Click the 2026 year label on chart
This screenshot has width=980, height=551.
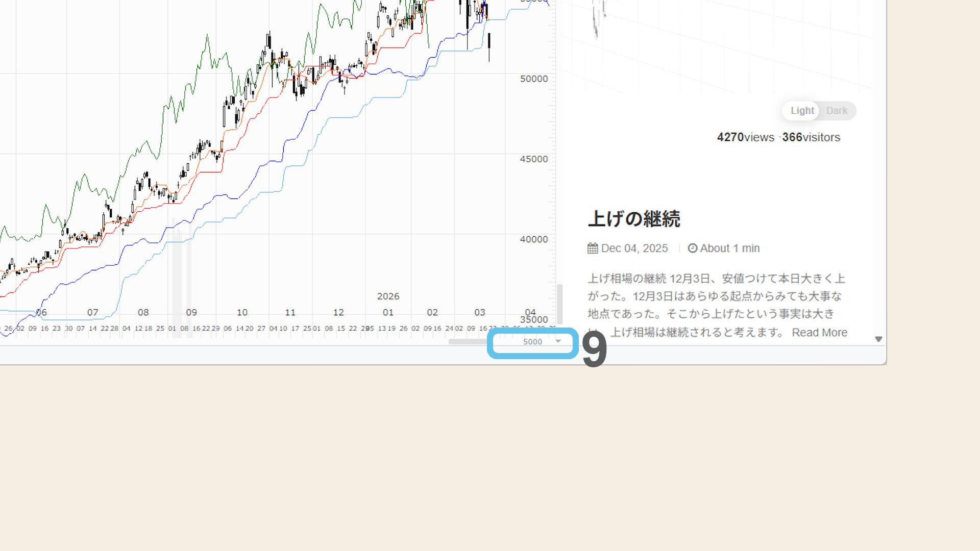(x=388, y=296)
